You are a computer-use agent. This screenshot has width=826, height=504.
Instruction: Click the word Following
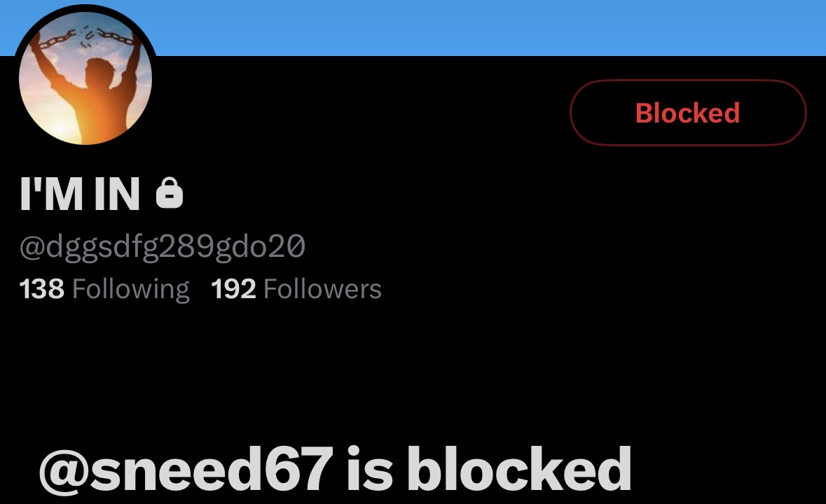130,290
